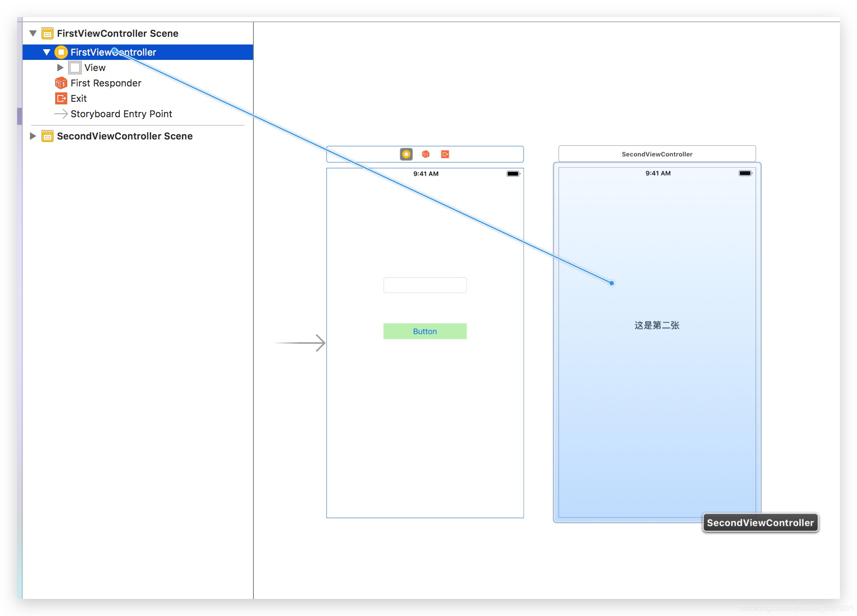Click the First Responder cube icon in outline
Viewport: 857px width, 616px height.
[61, 83]
